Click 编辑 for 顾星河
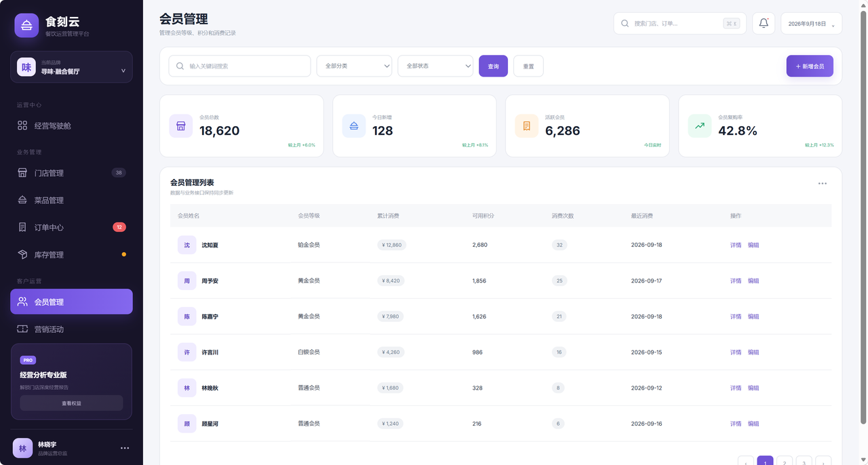The height and width of the screenshot is (465, 868). click(x=753, y=424)
